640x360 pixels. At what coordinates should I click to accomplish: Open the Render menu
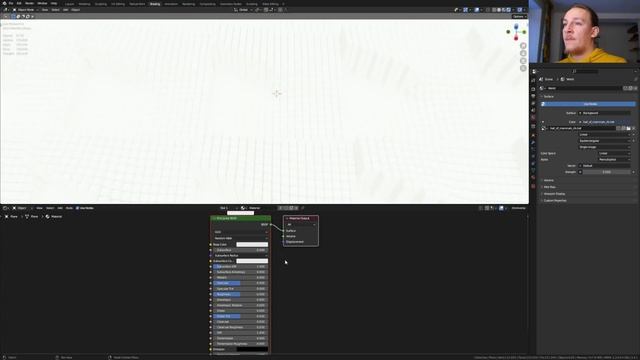pyautogui.click(x=29, y=3)
